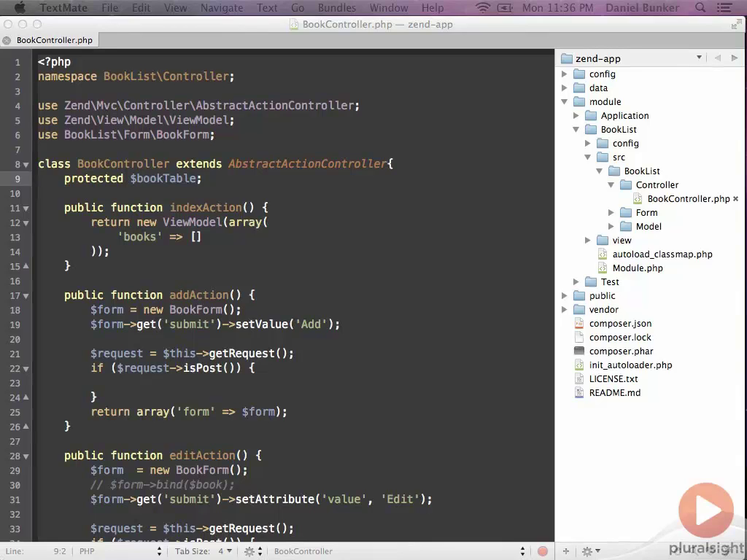Expand the Test folder

pyautogui.click(x=576, y=281)
